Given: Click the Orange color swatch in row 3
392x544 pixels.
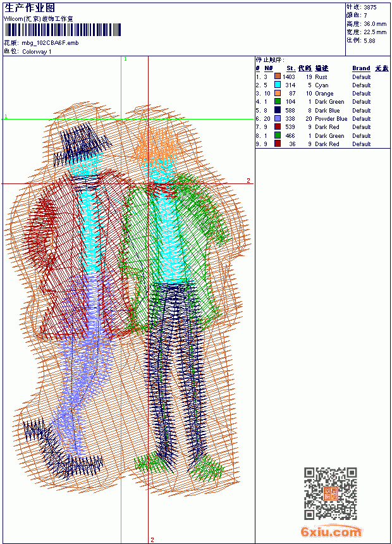Looking at the screenshot, I should [278, 93].
